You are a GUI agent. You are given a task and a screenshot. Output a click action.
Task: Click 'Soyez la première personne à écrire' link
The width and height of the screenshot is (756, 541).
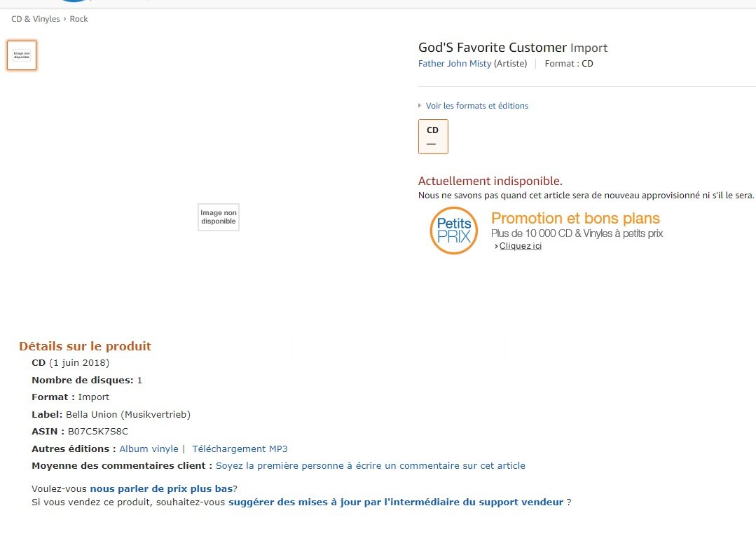tap(370, 466)
